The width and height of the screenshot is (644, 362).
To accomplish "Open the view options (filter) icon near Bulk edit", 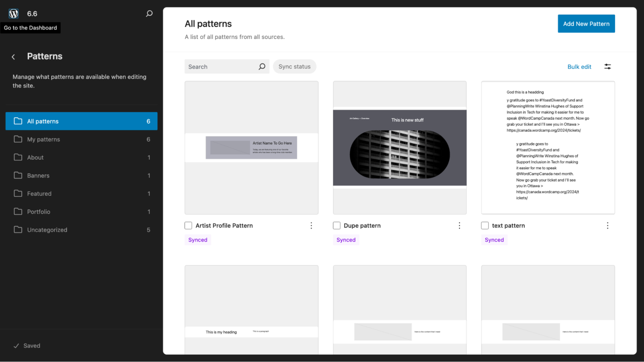I will click(x=607, y=66).
